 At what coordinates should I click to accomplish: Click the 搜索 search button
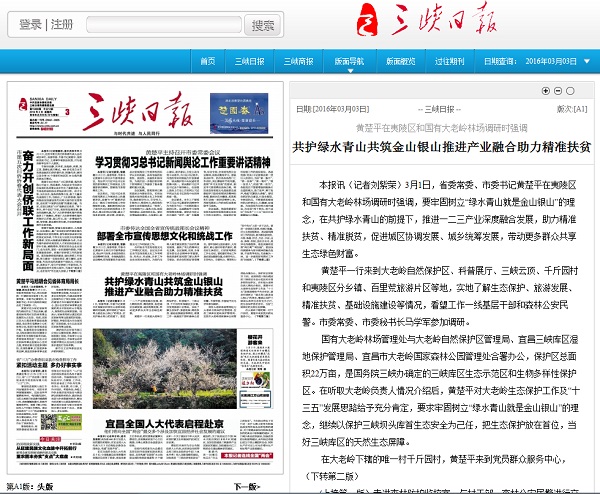(262, 25)
